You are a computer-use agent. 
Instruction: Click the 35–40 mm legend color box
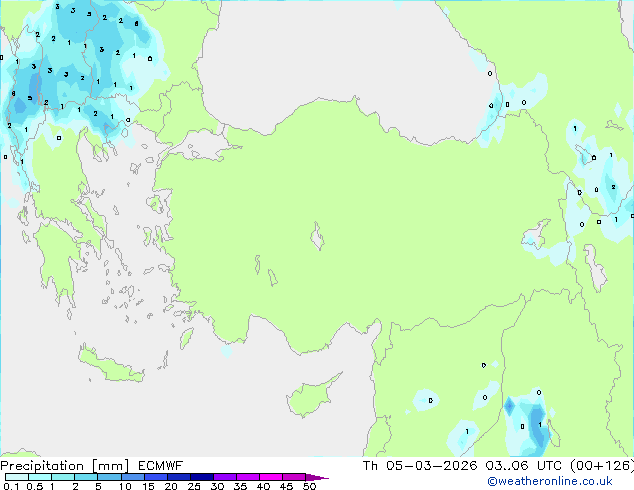(247, 477)
